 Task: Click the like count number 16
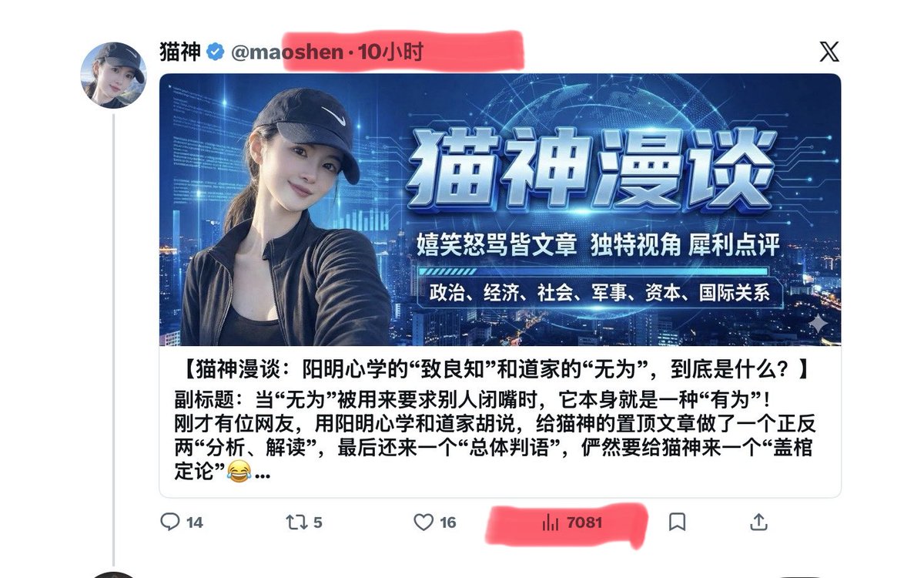tap(448, 523)
